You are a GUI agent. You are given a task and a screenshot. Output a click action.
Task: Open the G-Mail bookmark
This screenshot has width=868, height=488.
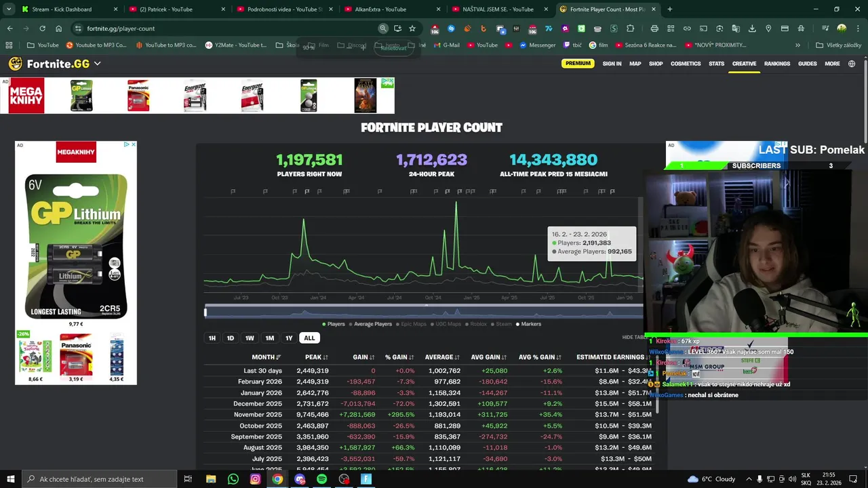coord(446,45)
